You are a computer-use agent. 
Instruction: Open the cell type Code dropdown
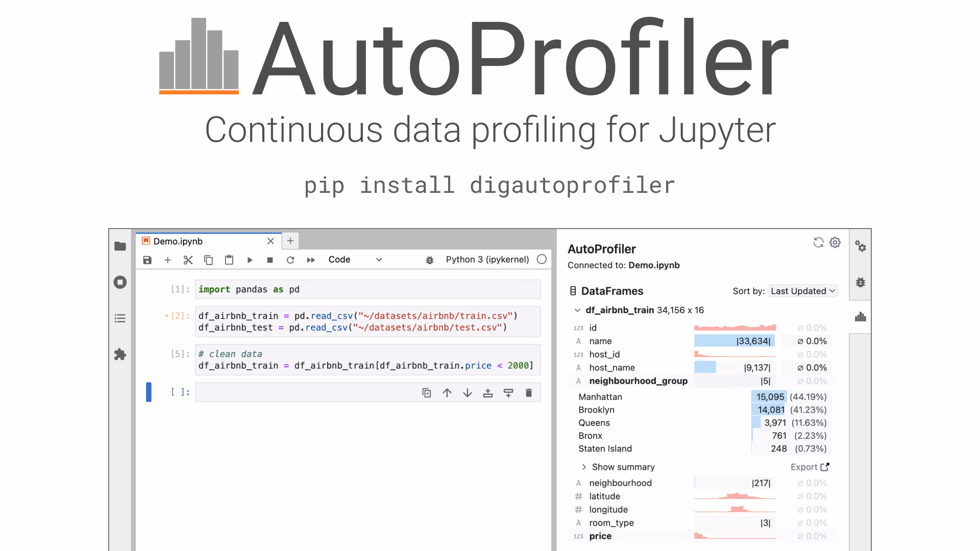[355, 260]
